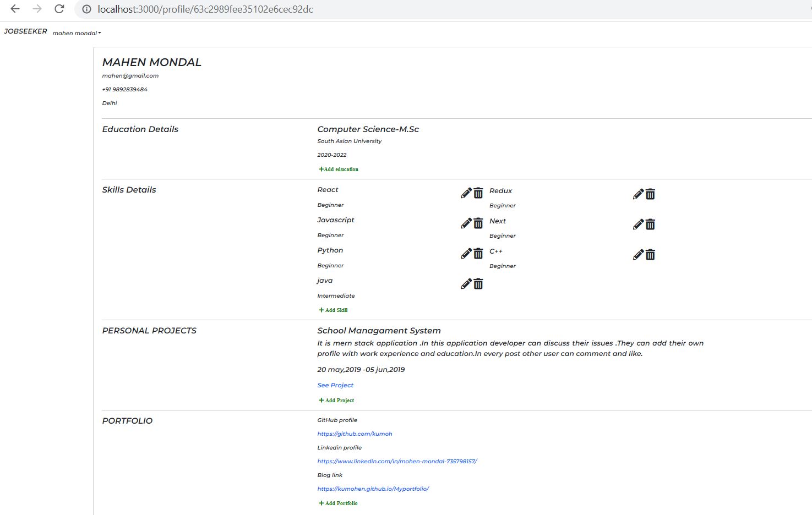The width and height of the screenshot is (812, 515).
Task: Delete the Python skill
Action: click(x=478, y=254)
